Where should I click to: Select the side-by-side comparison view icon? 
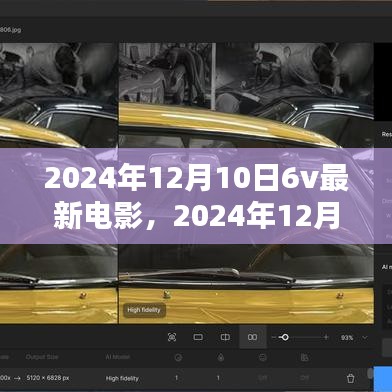tap(253, 337)
